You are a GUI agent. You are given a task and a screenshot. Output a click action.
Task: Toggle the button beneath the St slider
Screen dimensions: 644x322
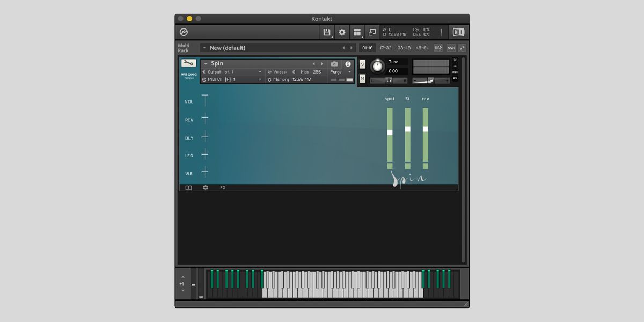point(407,166)
